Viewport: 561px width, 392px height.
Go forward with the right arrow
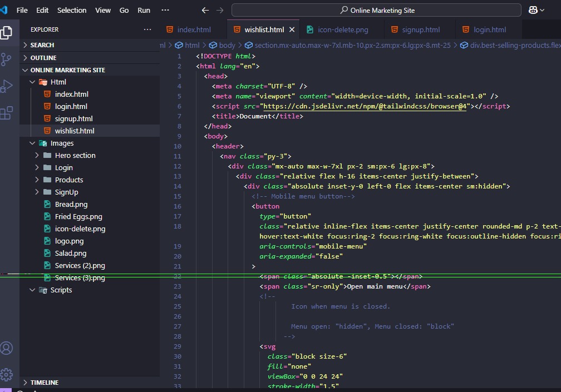[220, 11]
